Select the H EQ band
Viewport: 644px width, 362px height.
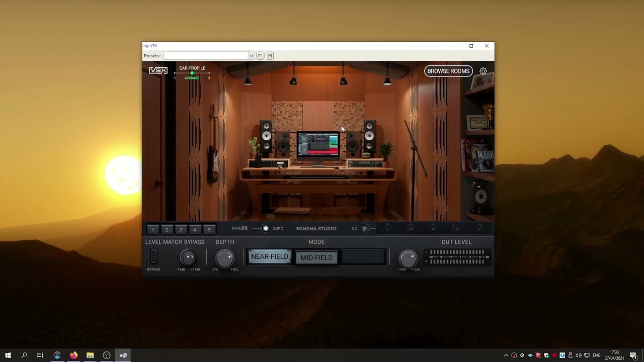coord(479,229)
